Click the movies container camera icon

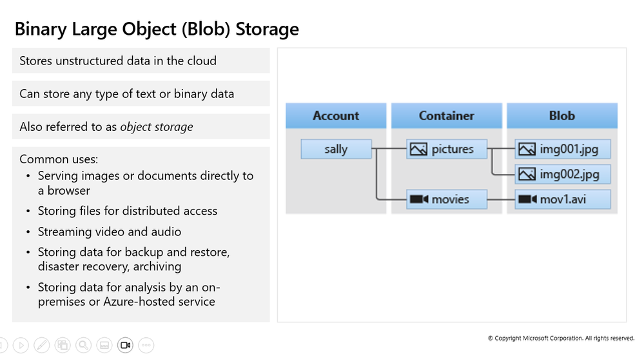[418, 199]
